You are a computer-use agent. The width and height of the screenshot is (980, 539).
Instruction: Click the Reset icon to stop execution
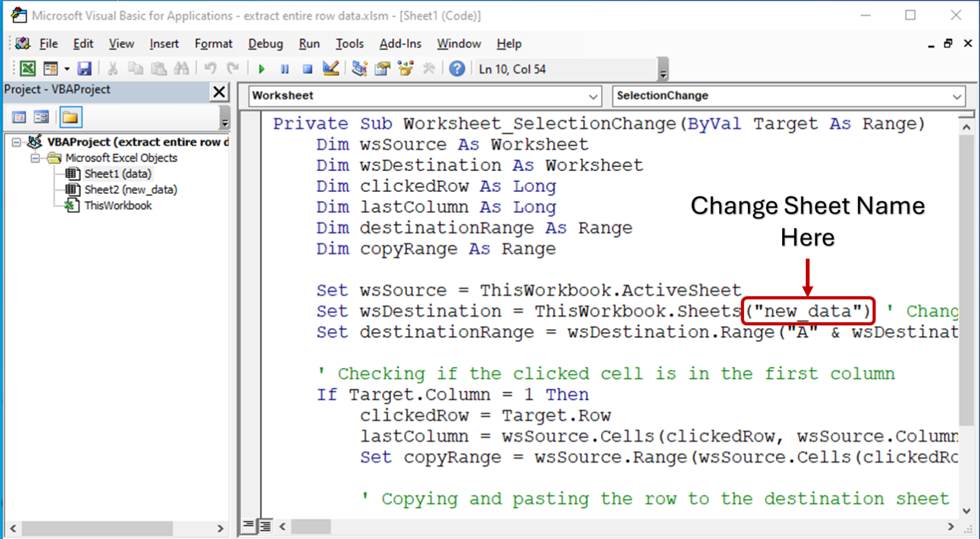pyautogui.click(x=308, y=68)
